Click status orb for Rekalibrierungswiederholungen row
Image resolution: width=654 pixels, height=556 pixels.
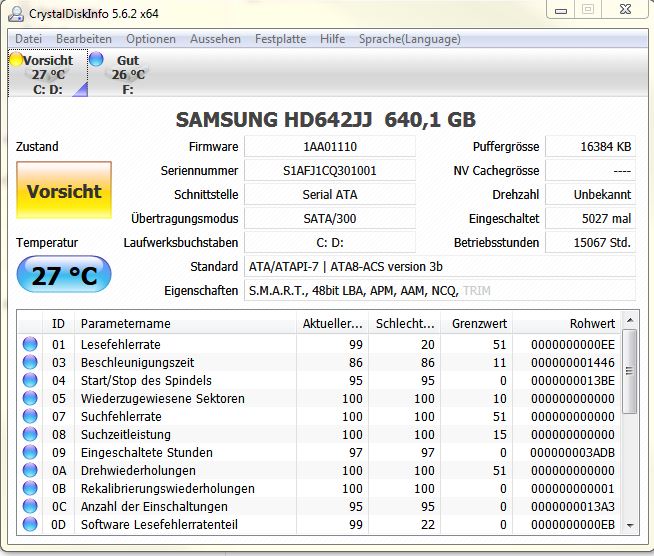(x=30, y=488)
